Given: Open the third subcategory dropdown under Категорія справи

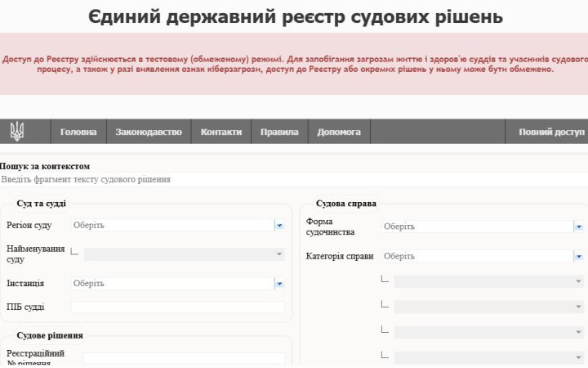Looking at the screenshot, I should 489,332.
